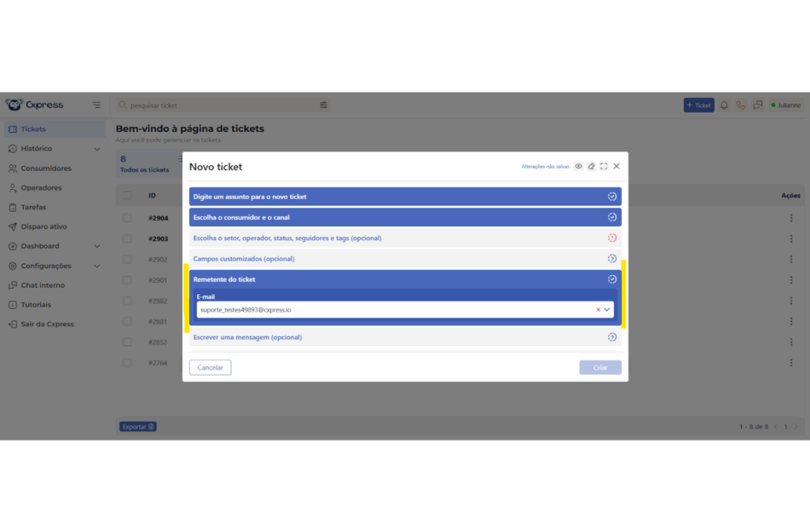Image resolution: width=810 pixels, height=532 pixels.
Task: Expand the Histórico sidebar submenu
Action: pyautogui.click(x=97, y=149)
